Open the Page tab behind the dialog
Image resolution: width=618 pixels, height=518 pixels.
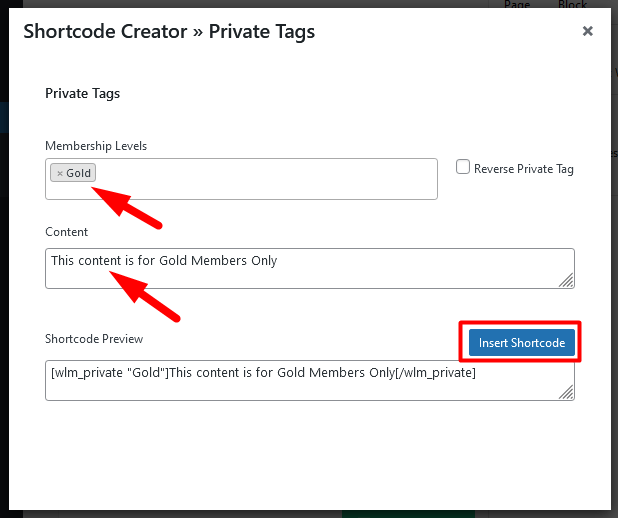pyautogui.click(x=517, y=4)
